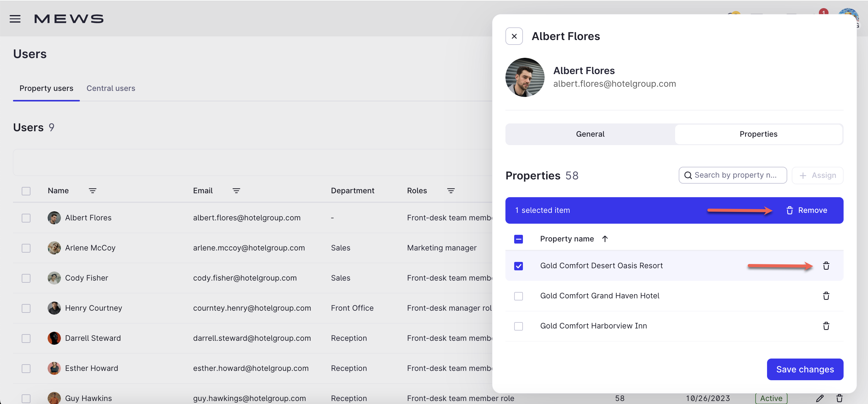Click the Marketing manager role cell

pos(442,248)
